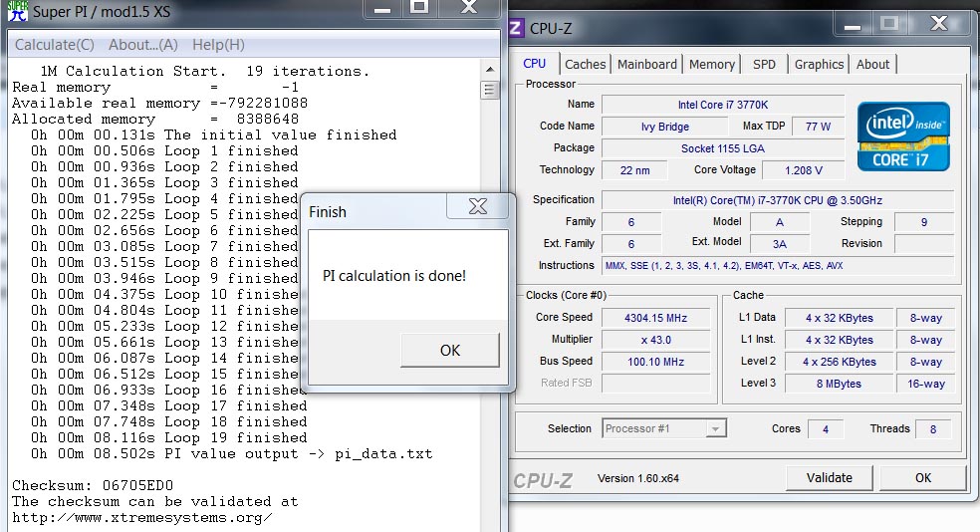Minimize the Super PI window
Image resolution: width=980 pixels, height=532 pixels.
click(381, 9)
